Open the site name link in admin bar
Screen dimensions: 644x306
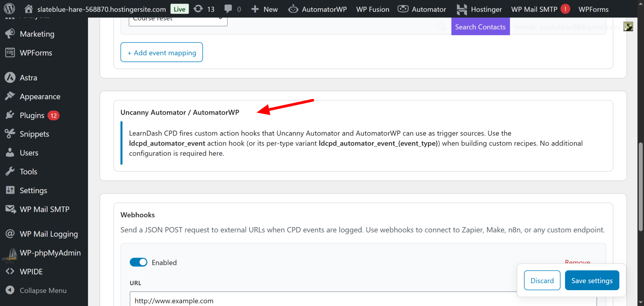[102, 9]
